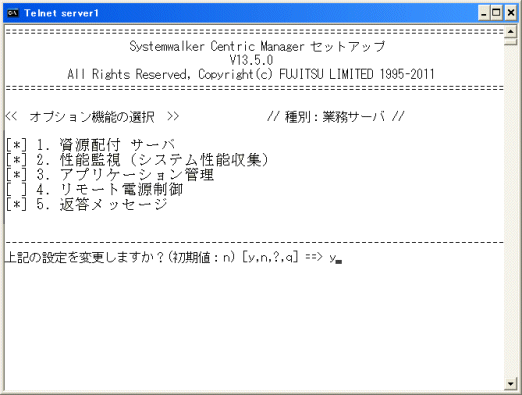This screenshot has height=395, width=522.
Task: Click the empty [ ] marker for 4. リモート電源制御
Action: pyautogui.click(x=16, y=189)
